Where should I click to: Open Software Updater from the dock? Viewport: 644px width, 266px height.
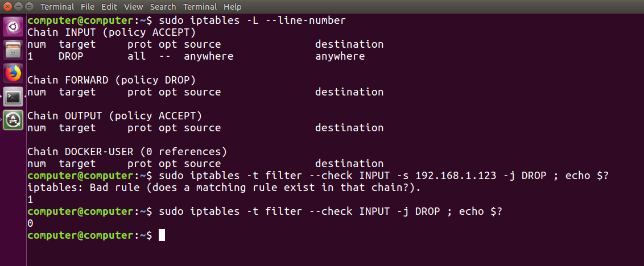(x=13, y=120)
